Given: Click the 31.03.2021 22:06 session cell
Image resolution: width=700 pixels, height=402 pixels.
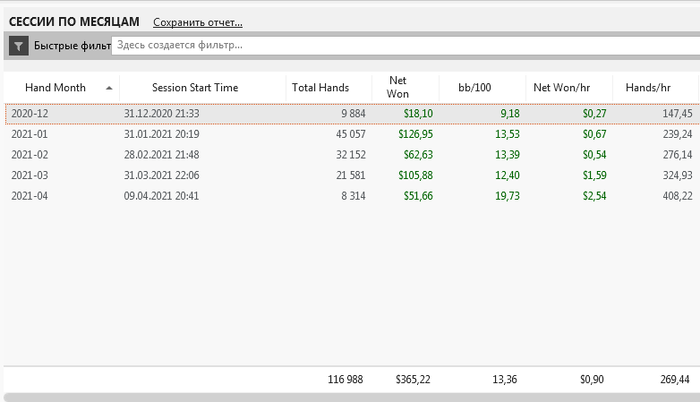Looking at the screenshot, I should tap(161, 174).
